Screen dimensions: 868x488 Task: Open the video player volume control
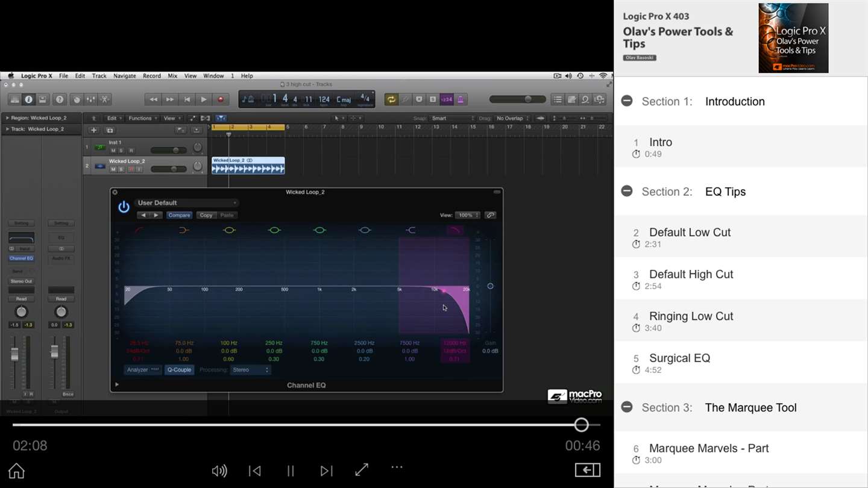pos(219,471)
